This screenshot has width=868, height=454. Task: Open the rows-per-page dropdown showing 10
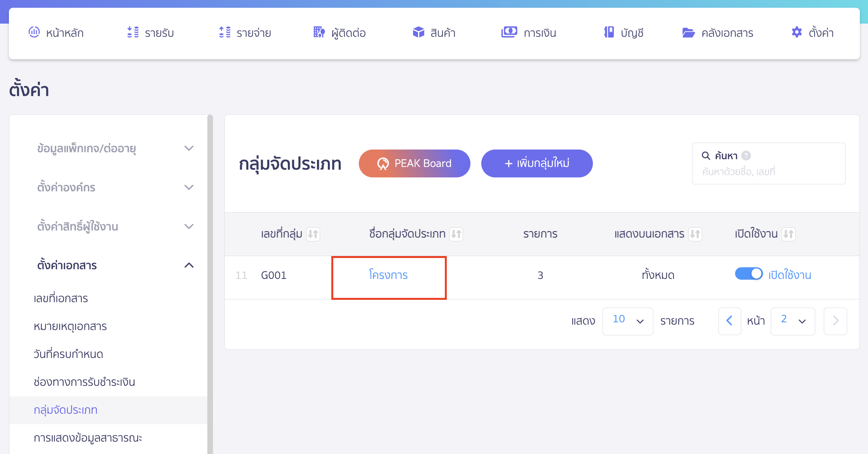627,321
